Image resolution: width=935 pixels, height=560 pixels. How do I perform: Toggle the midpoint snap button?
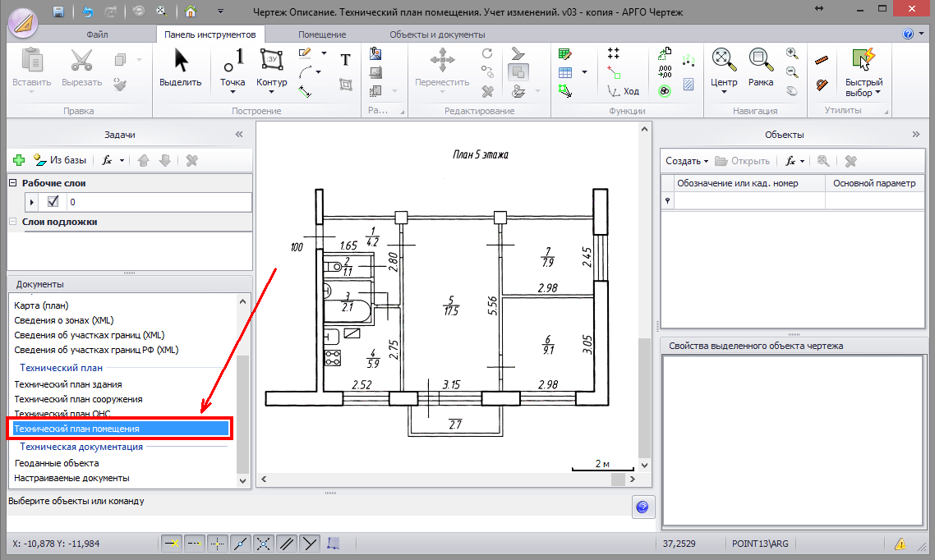tap(240, 544)
